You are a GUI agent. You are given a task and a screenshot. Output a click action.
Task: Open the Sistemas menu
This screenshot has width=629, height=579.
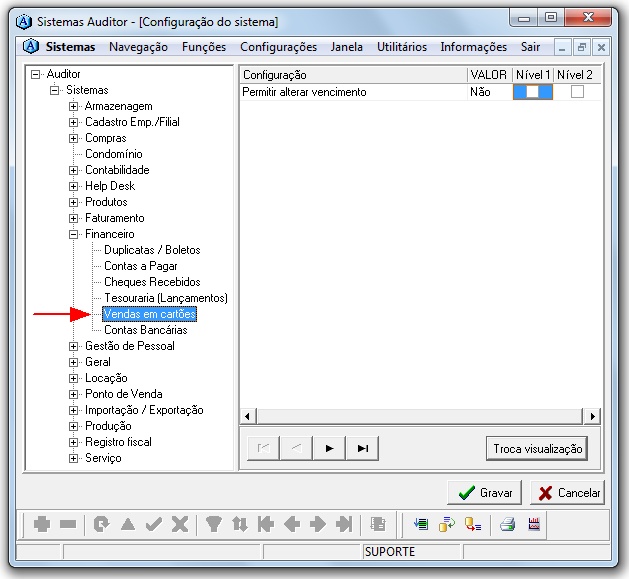70,47
